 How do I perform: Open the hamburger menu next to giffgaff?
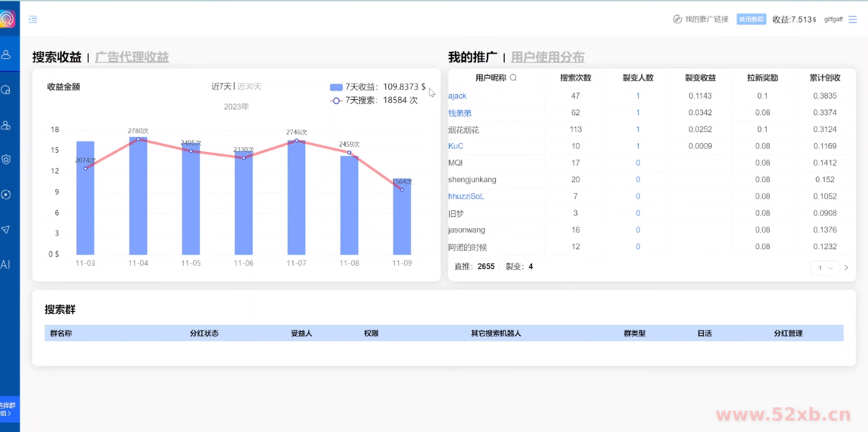coord(852,20)
